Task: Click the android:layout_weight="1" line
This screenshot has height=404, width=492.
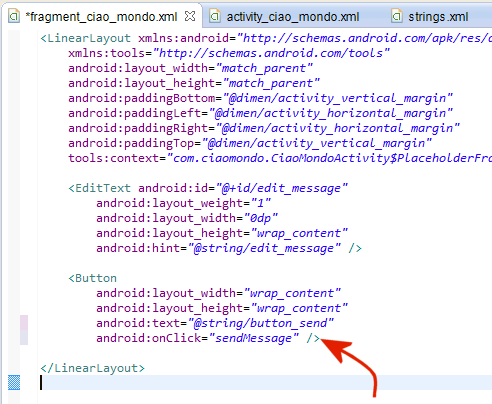Action: [x=184, y=203]
